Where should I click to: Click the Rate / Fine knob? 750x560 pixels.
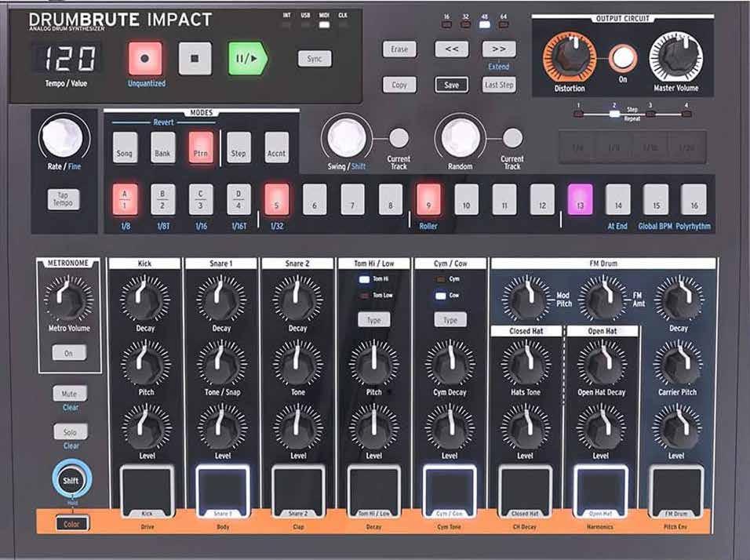point(63,138)
